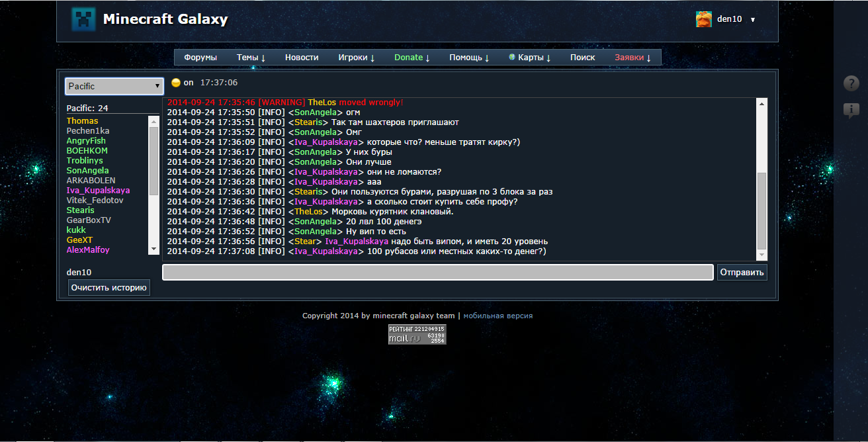The width and height of the screenshot is (868, 442).
Task: Click the Stear name in chat at 17:36:56
Action: pos(306,242)
